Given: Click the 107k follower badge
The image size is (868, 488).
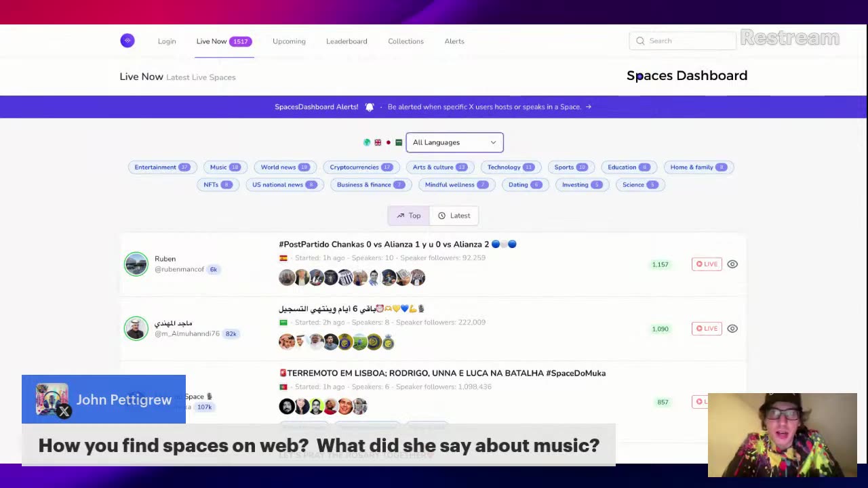Looking at the screenshot, I should pyautogui.click(x=204, y=407).
